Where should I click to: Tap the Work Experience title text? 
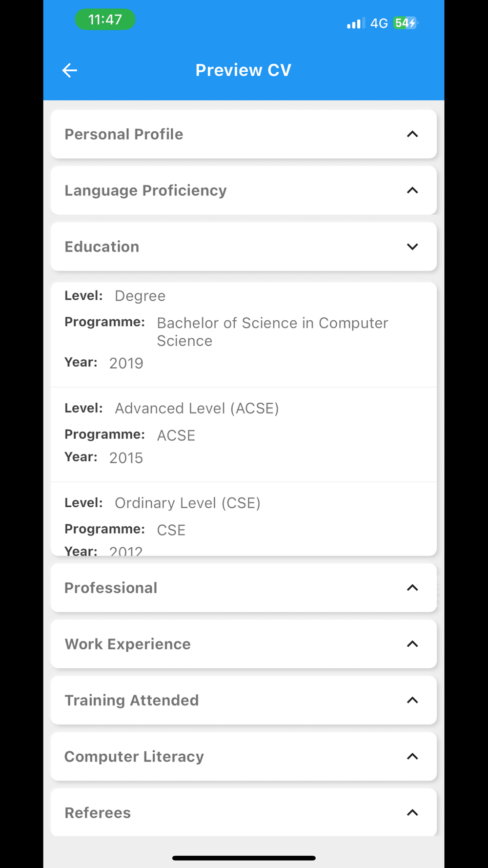127,644
